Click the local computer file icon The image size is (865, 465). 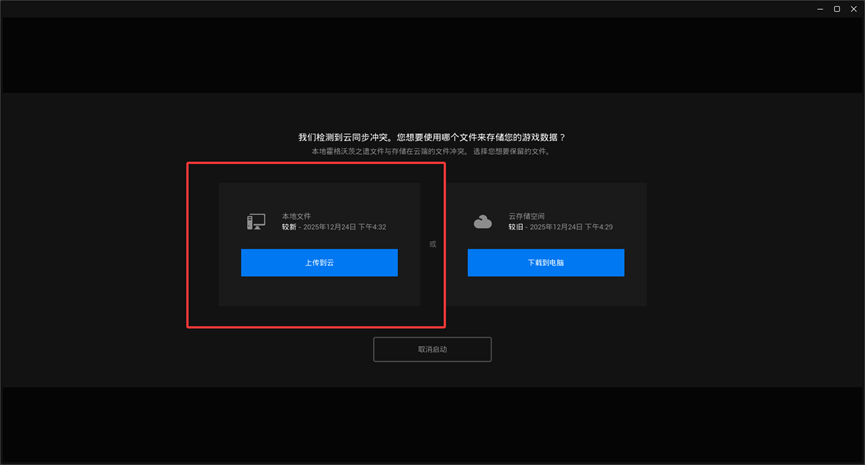[257, 222]
